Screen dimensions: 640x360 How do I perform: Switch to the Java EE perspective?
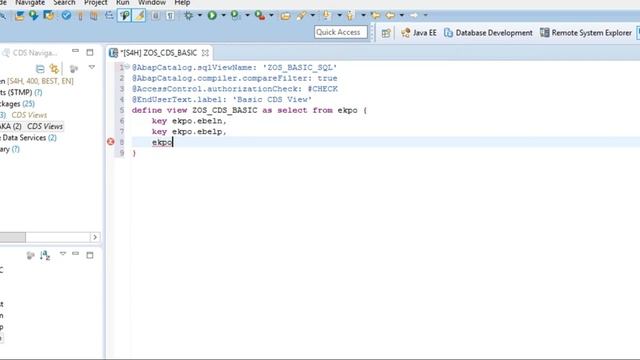419,33
